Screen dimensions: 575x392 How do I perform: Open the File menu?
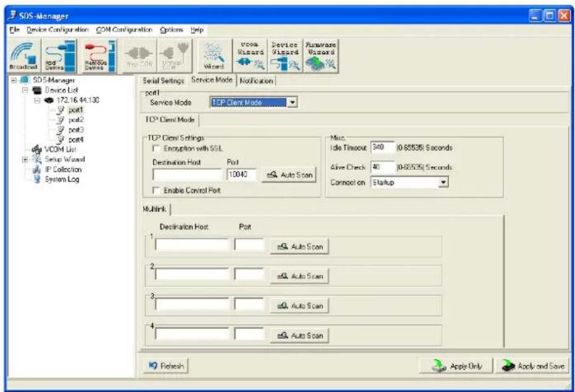coord(14,30)
